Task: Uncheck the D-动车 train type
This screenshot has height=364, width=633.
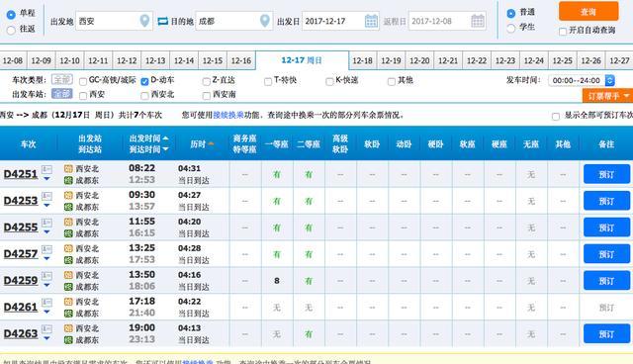Action: pos(144,82)
